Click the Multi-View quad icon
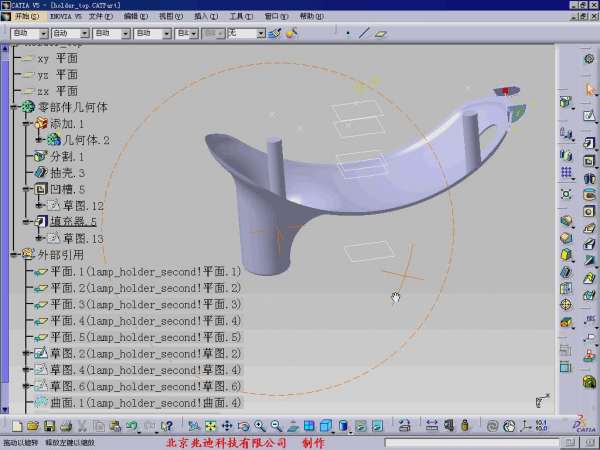This screenshot has width=600, height=450. pyautogui.click(x=309, y=426)
